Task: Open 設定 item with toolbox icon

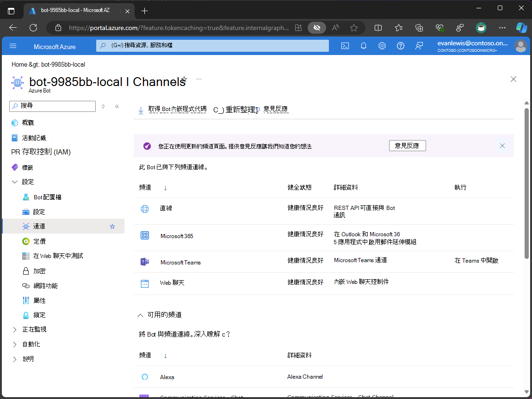Action: [x=39, y=212]
